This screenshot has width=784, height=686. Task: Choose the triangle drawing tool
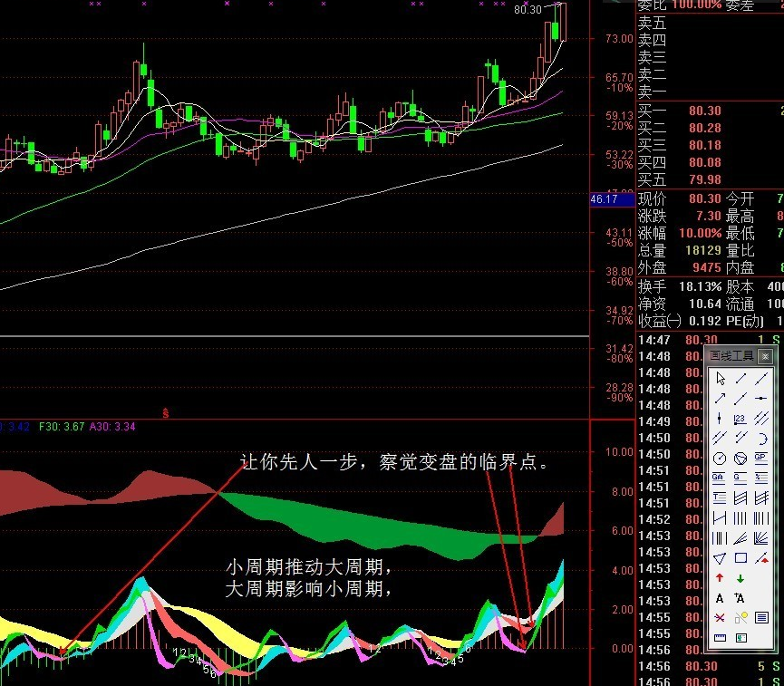pos(720,558)
